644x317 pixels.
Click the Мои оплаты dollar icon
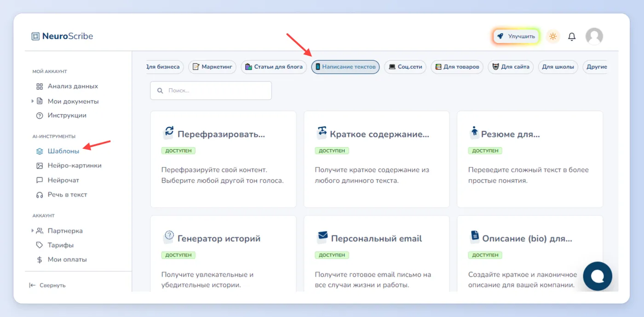coord(40,260)
